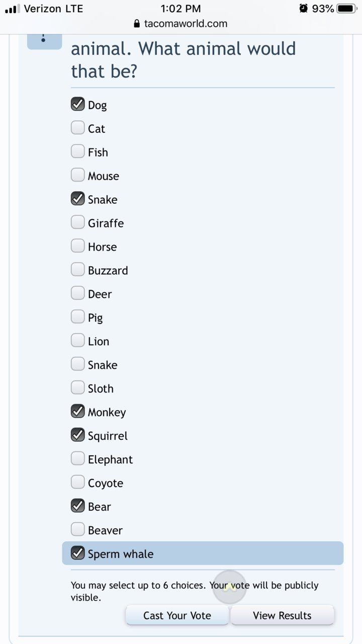This screenshot has height=644, width=362.
Task: Select the Fish checkbox
Action: [77, 151]
